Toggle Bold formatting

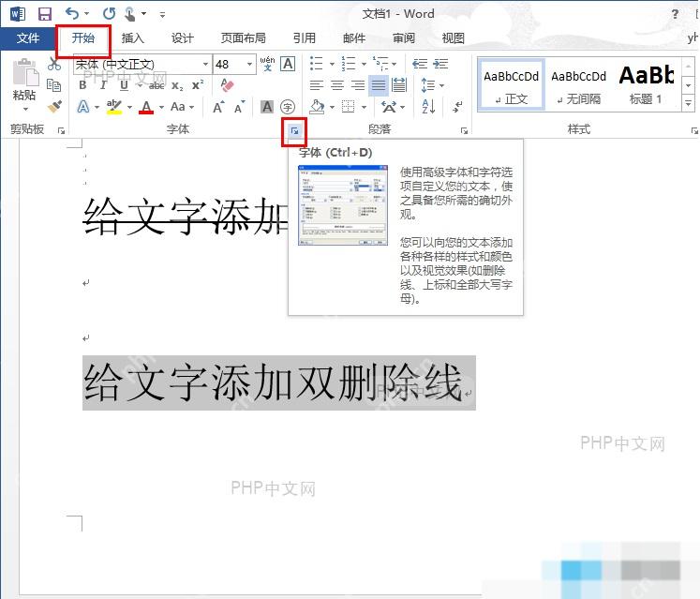pos(82,85)
